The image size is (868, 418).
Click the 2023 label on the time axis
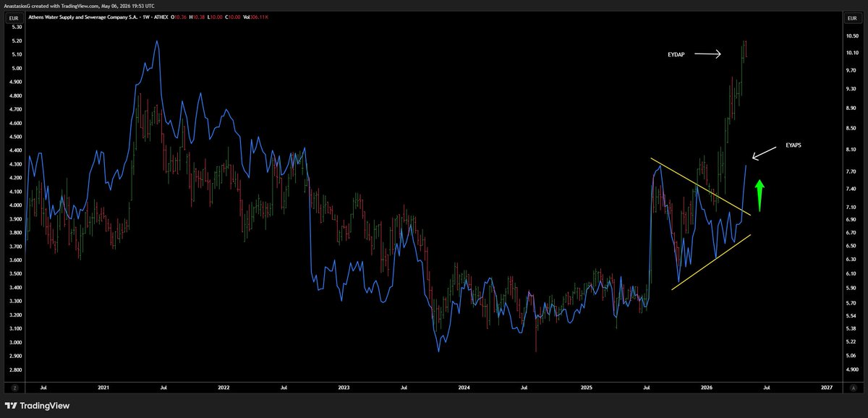point(344,388)
